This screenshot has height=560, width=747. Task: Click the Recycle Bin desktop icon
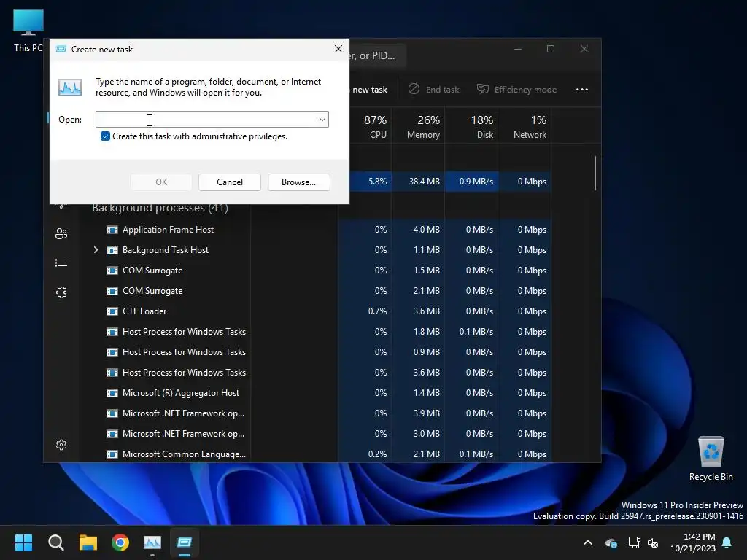click(711, 459)
